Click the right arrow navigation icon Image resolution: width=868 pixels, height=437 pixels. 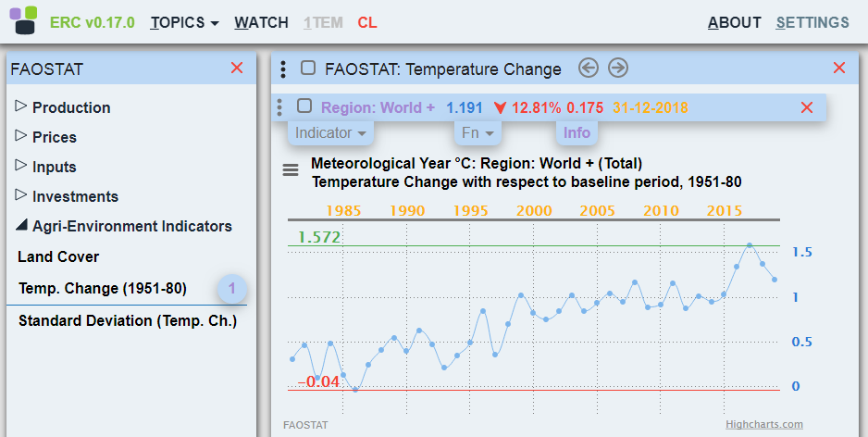click(x=618, y=69)
